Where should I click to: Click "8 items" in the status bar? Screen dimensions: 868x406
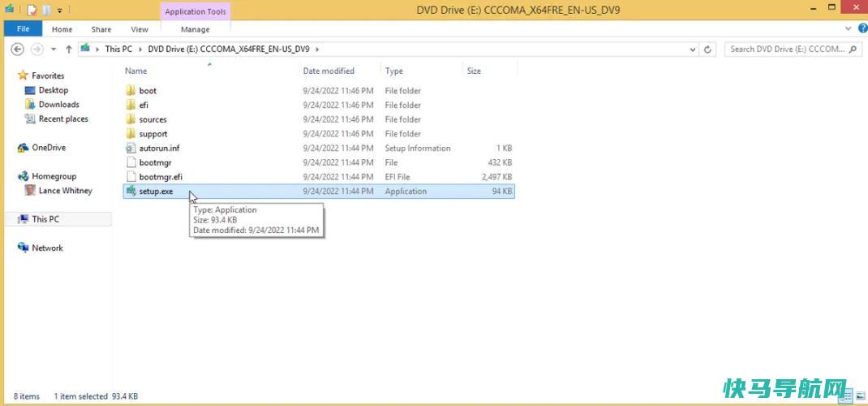point(27,396)
